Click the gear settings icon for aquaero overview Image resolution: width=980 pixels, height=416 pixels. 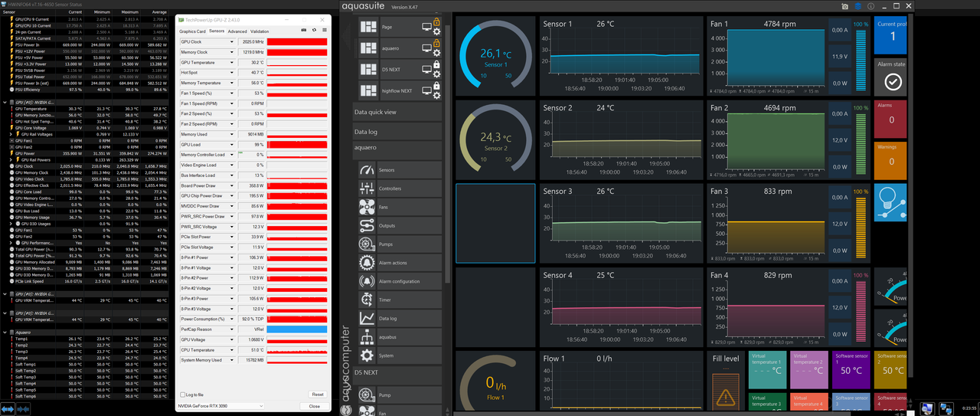click(x=436, y=53)
